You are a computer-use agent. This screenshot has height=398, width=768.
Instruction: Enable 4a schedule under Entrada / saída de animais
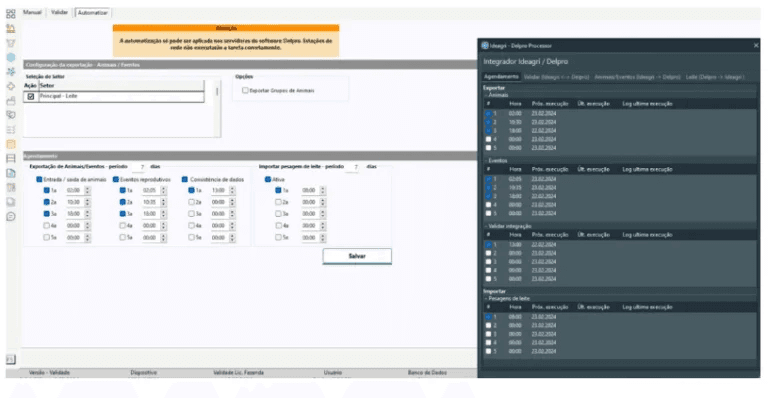[x=47, y=226]
